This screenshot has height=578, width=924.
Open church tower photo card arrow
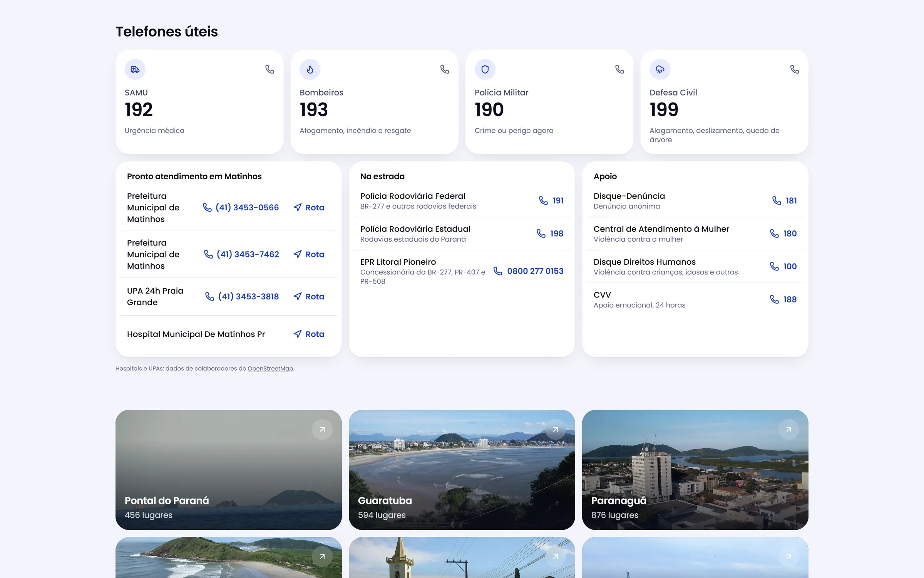pyautogui.click(x=556, y=556)
